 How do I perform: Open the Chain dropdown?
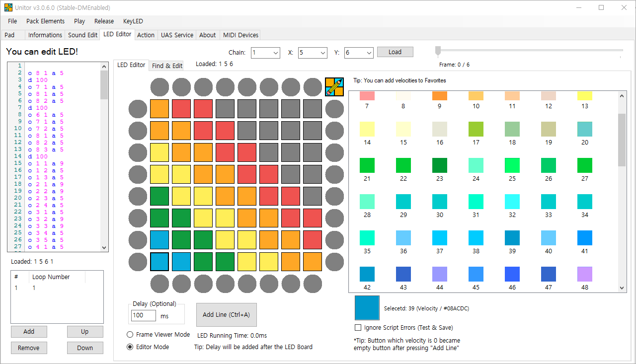coord(265,53)
